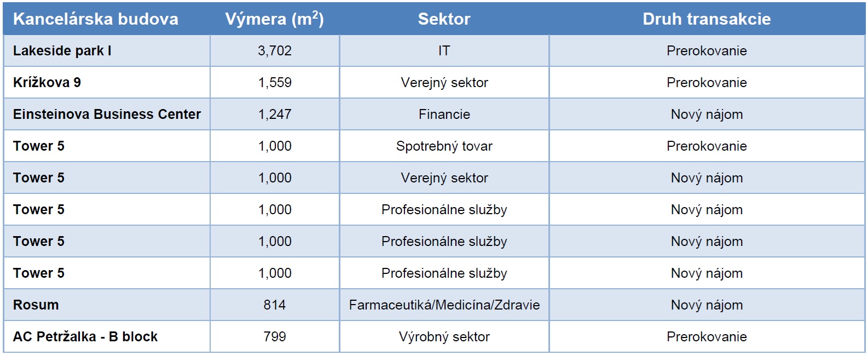Viewport: 868px width, 355px height.
Task: Click the IT sector cell
Action: [444, 51]
